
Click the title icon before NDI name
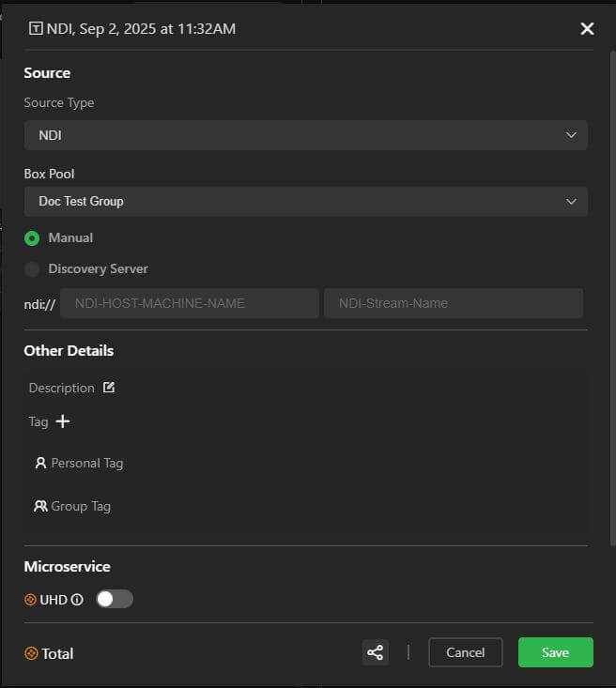(x=37, y=28)
